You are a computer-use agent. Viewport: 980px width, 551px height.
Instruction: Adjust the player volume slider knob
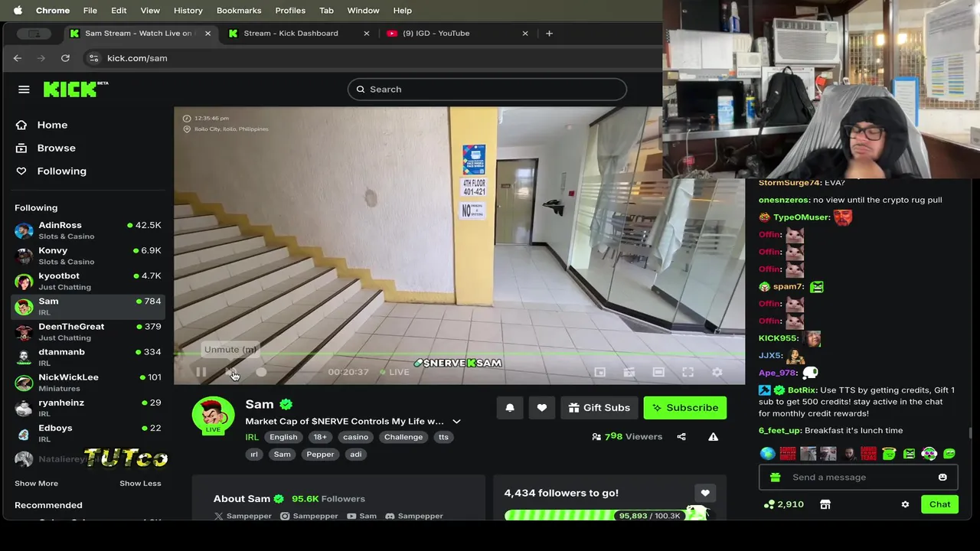point(261,372)
